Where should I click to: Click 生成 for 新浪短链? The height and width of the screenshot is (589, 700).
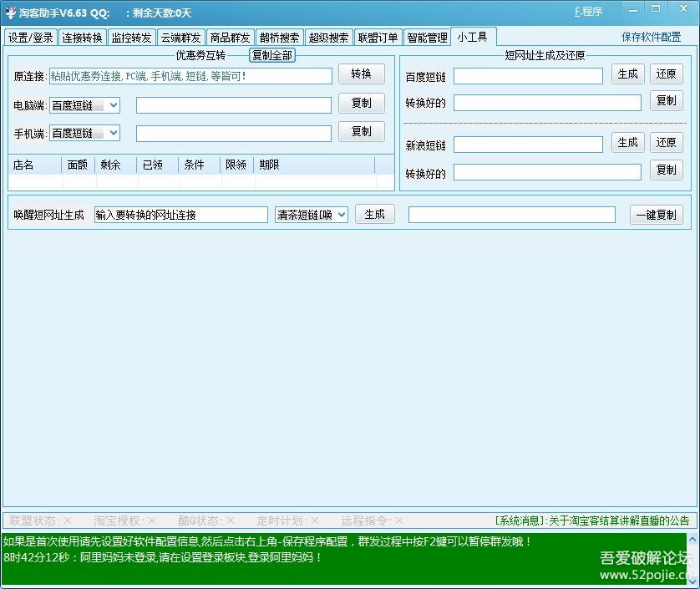[627, 143]
